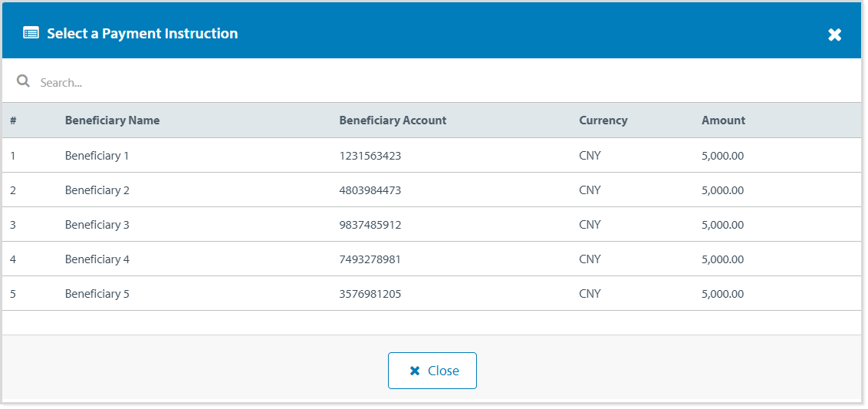Viewport: 868px width, 409px height.
Task: Click the # column header
Action: coord(13,120)
